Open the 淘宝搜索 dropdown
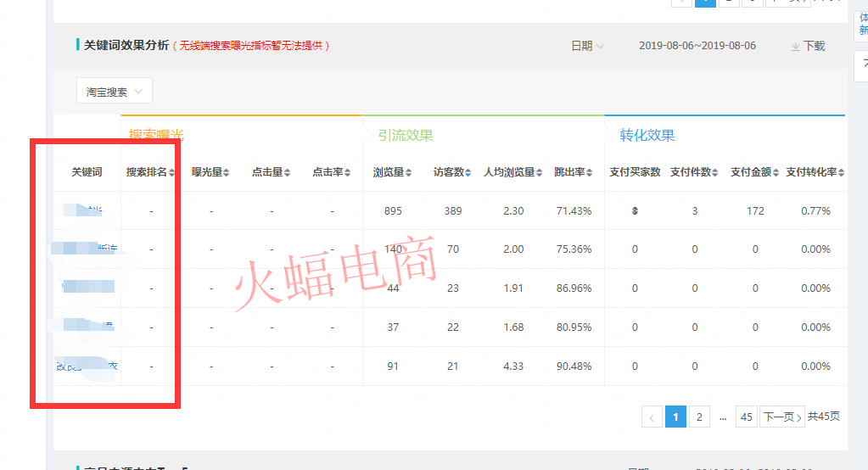Viewport: 868px width, 470px height. (115, 92)
